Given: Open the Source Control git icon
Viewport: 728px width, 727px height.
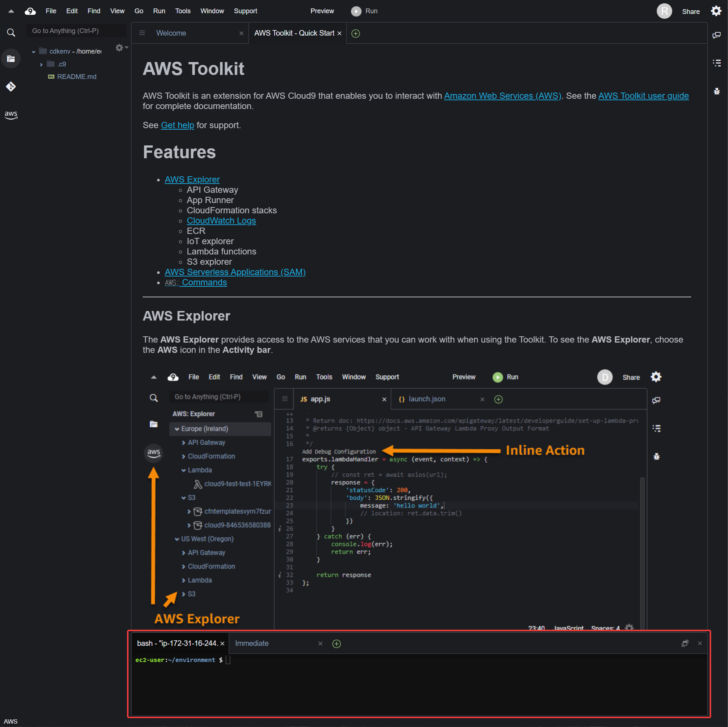Looking at the screenshot, I should coord(11,86).
